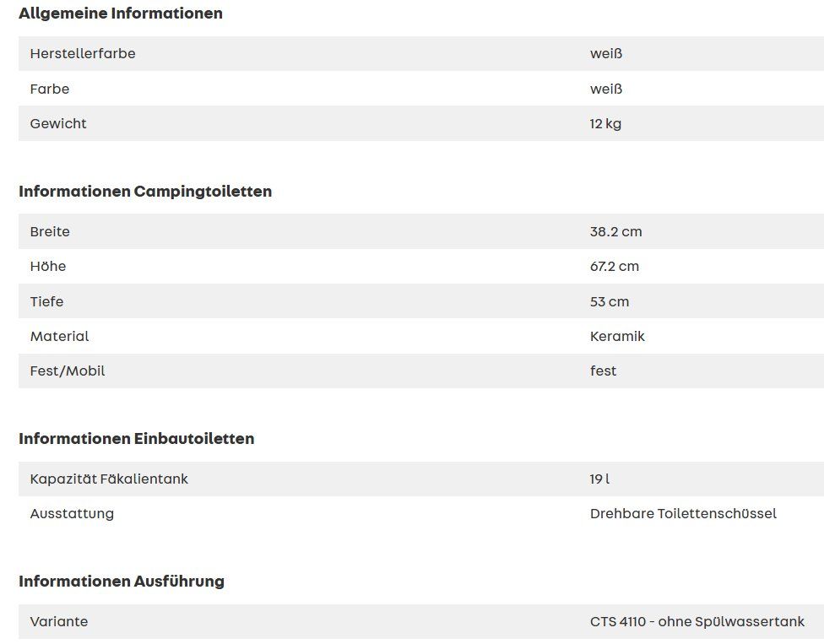Click the width value 38.2 cm

tap(616, 231)
